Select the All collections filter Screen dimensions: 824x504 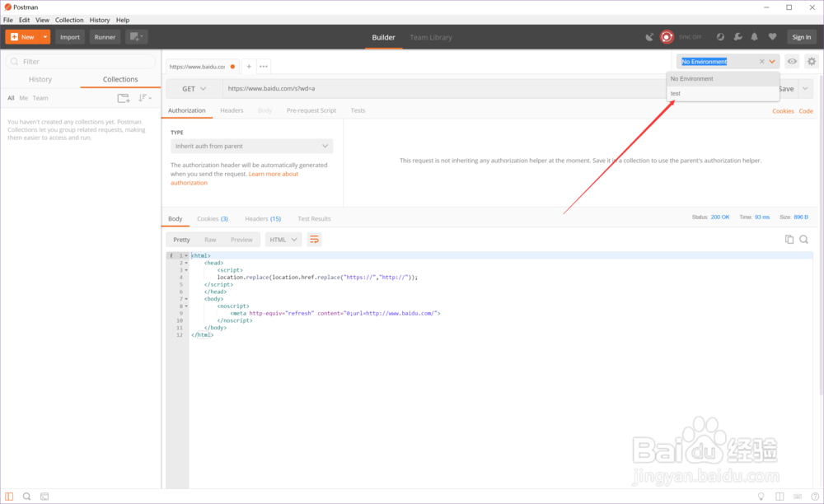pyautogui.click(x=11, y=98)
